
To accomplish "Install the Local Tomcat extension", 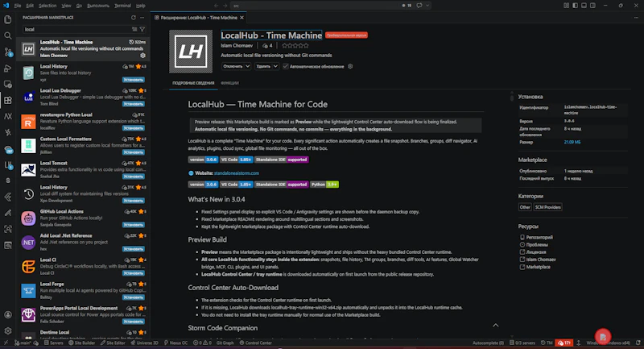I will (133, 177).
